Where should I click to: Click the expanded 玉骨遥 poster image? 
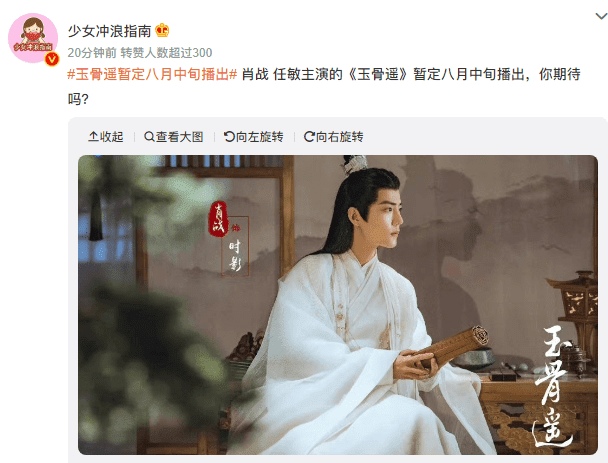[x=338, y=305]
